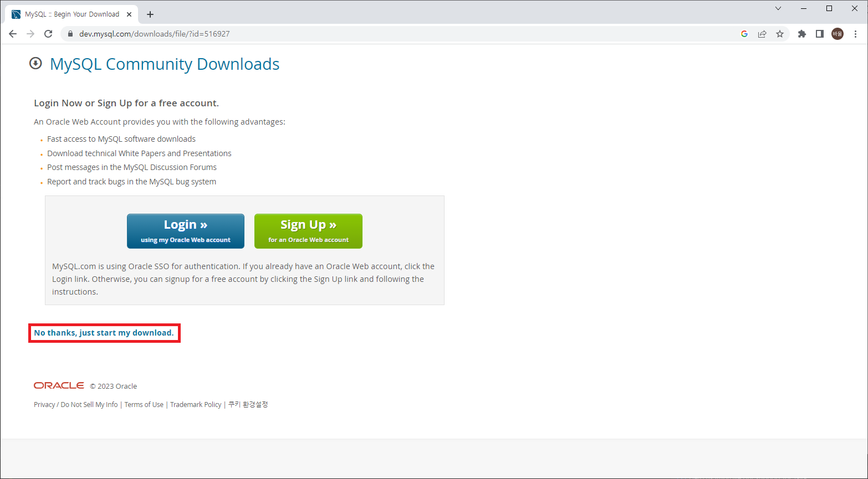The height and width of the screenshot is (479, 868).
Task: Open the Privacy / Do Not Sell link
Action: pos(76,405)
